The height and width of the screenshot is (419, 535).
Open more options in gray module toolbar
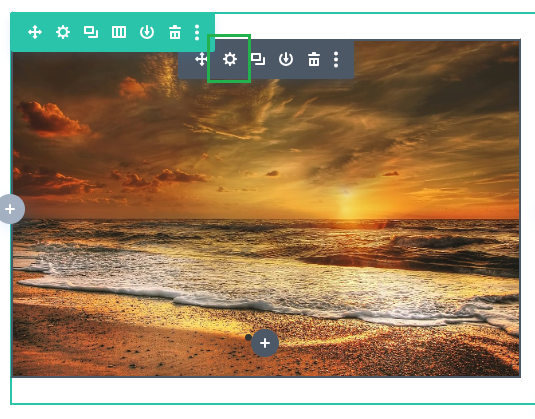click(336, 59)
